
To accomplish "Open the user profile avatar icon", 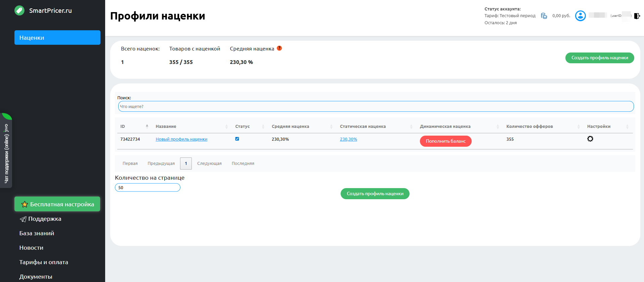I will pyautogui.click(x=580, y=16).
